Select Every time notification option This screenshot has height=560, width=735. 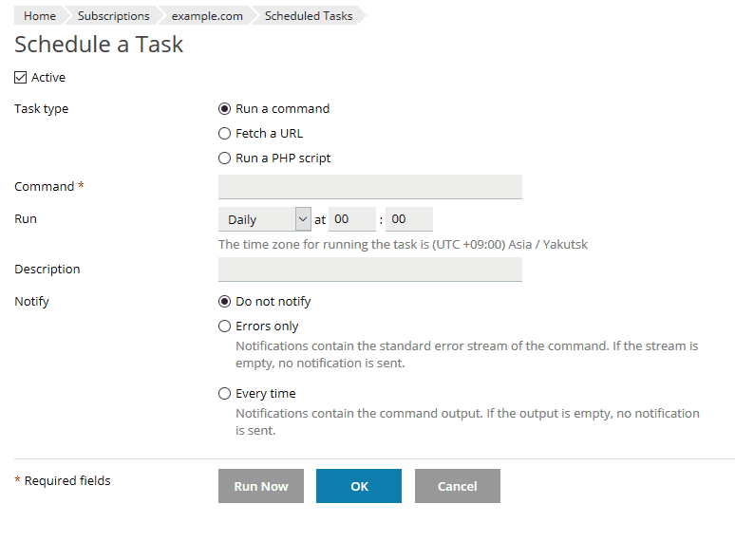point(225,394)
